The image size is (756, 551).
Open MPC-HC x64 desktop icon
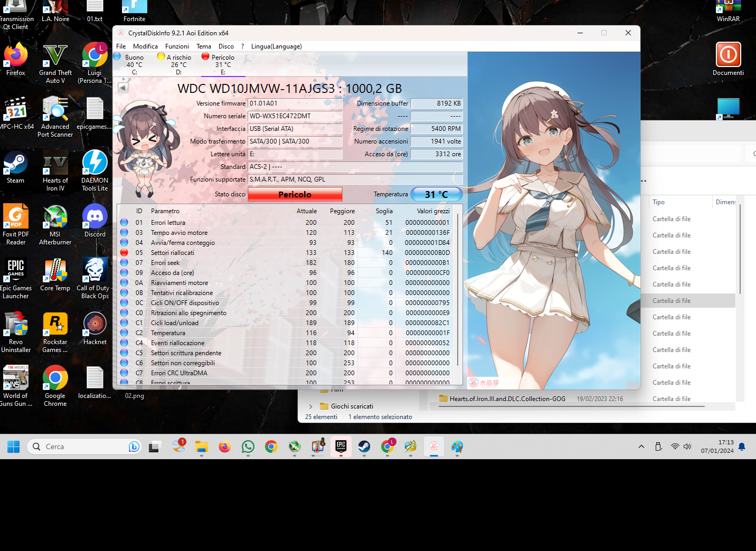click(x=16, y=113)
